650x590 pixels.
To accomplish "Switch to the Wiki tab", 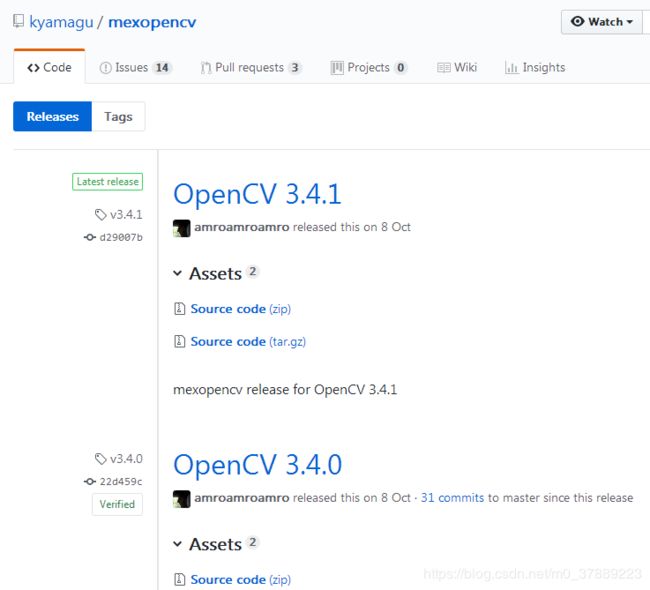I will coord(457,67).
